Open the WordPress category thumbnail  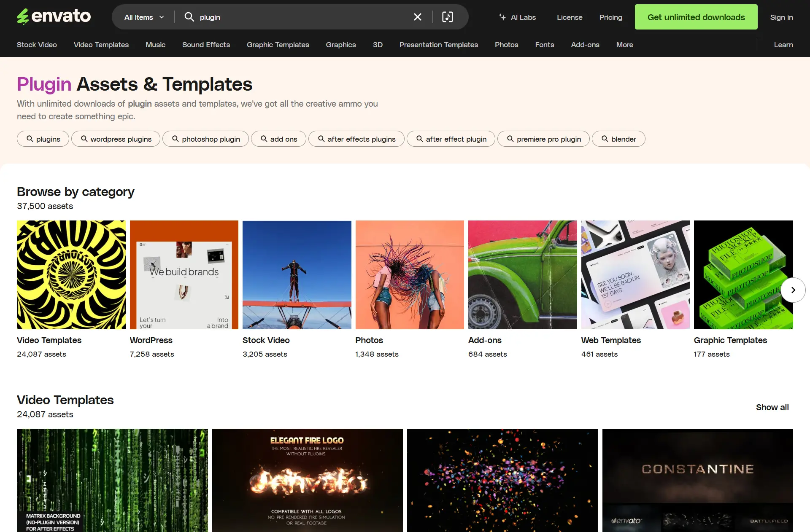(184, 275)
